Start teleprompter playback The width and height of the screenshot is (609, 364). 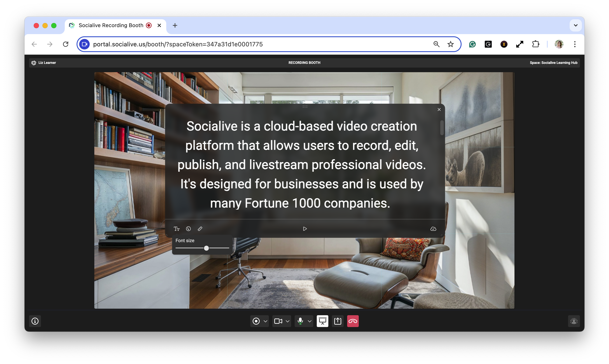point(305,229)
